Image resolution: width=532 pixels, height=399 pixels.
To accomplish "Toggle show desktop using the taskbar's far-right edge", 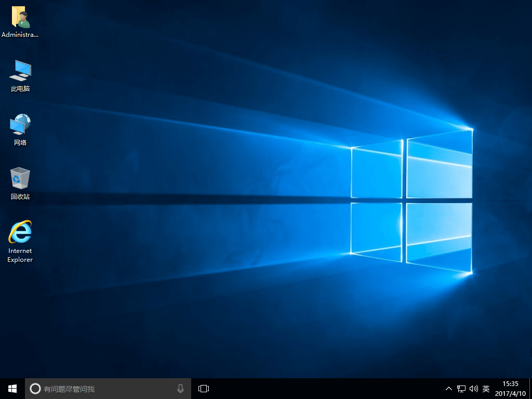I will (x=530, y=388).
